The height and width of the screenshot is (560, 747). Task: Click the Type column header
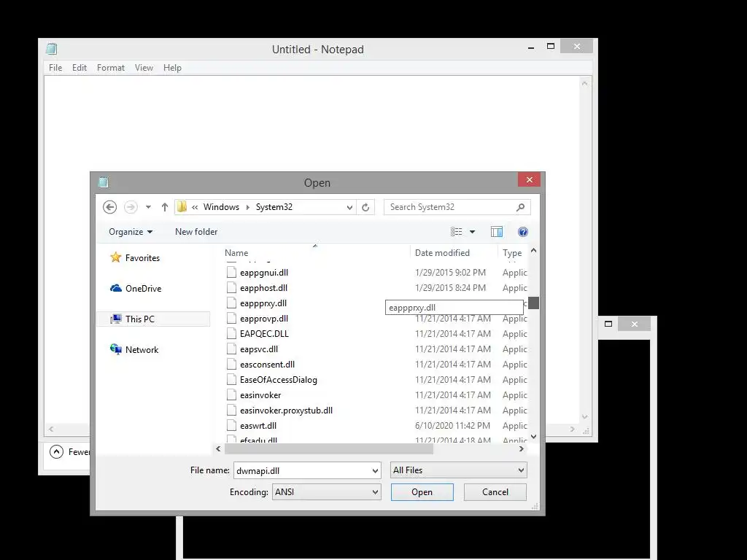513,253
